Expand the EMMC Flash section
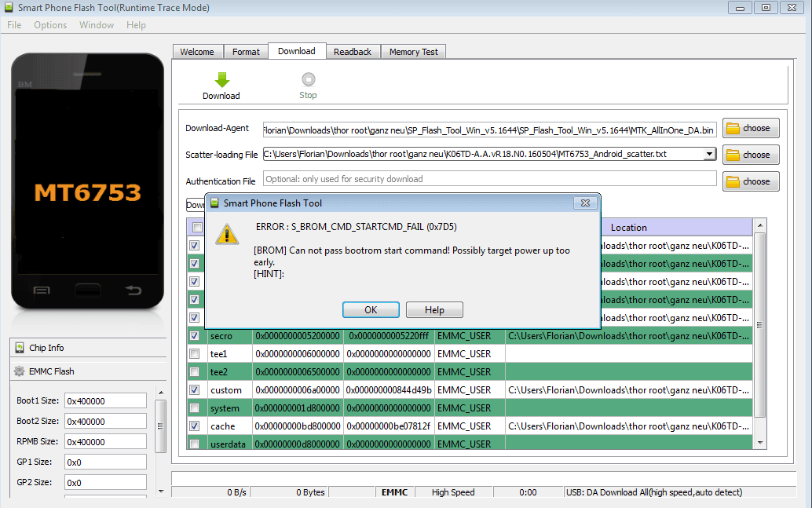The width and height of the screenshot is (812, 508). pos(88,371)
